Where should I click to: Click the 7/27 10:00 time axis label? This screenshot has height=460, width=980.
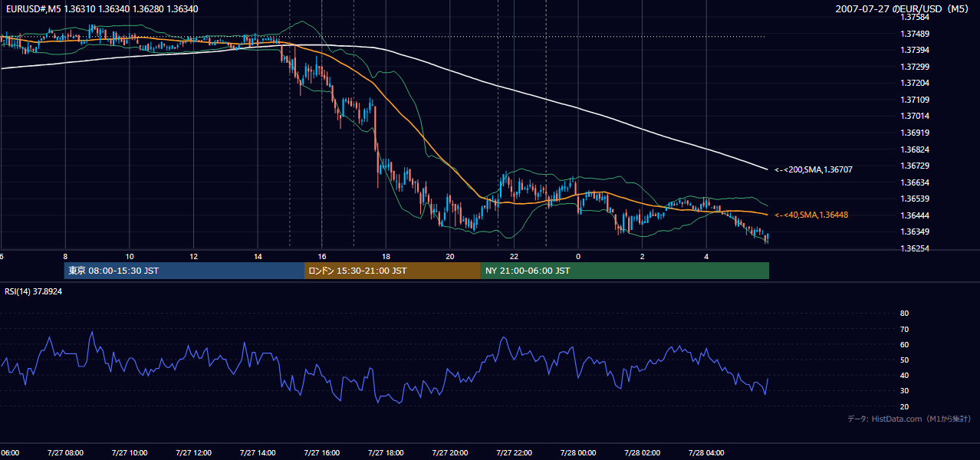[x=130, y=452]
